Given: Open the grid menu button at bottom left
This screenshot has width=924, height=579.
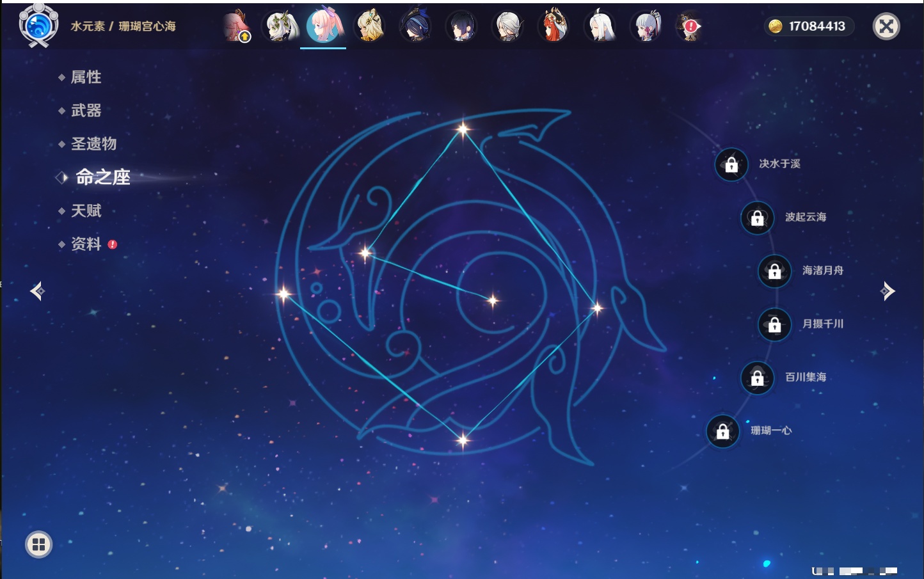Looking at the screenshot, I should point(38,544).
